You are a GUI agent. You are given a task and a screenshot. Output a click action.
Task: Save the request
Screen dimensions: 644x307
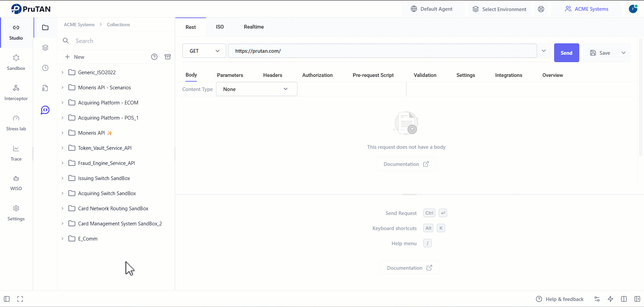pyautogui.click(x=600, y=53)
